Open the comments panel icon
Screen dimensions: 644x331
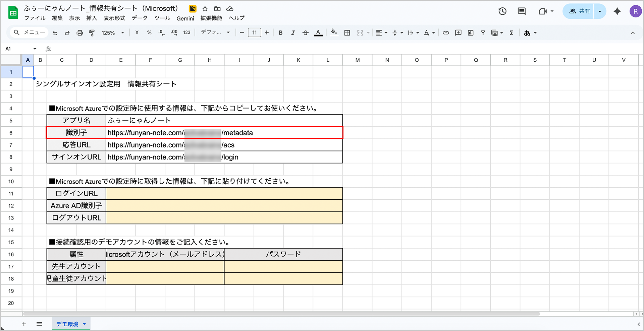pos(522,11)
